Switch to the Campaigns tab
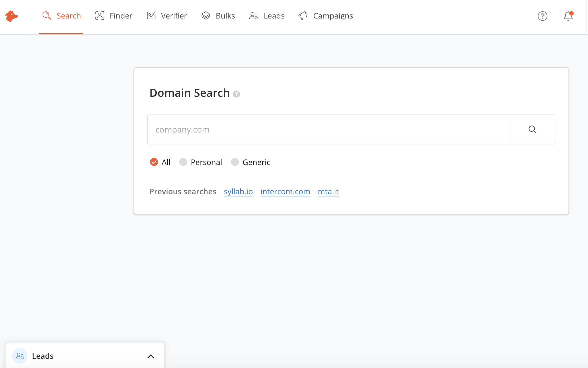This screenshot has width=588, height=368. pyautogui.click(x=333, y=16)
